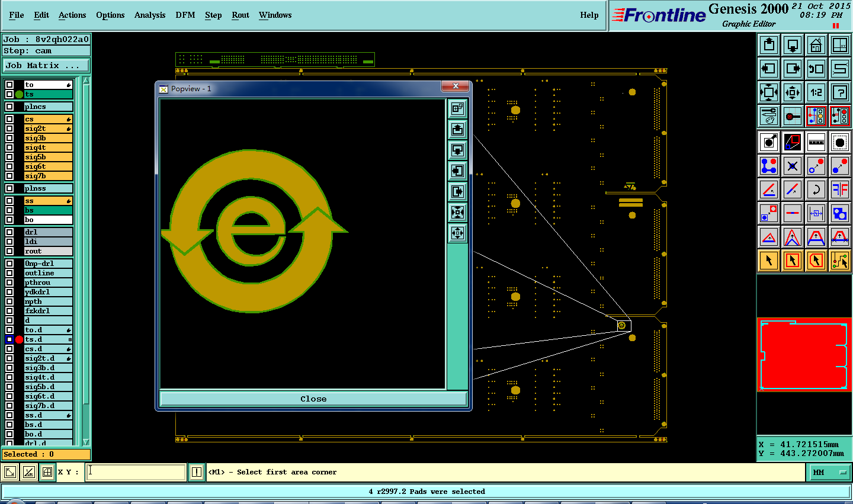Toggle checkbox for layer 'to'

point(9,85)
